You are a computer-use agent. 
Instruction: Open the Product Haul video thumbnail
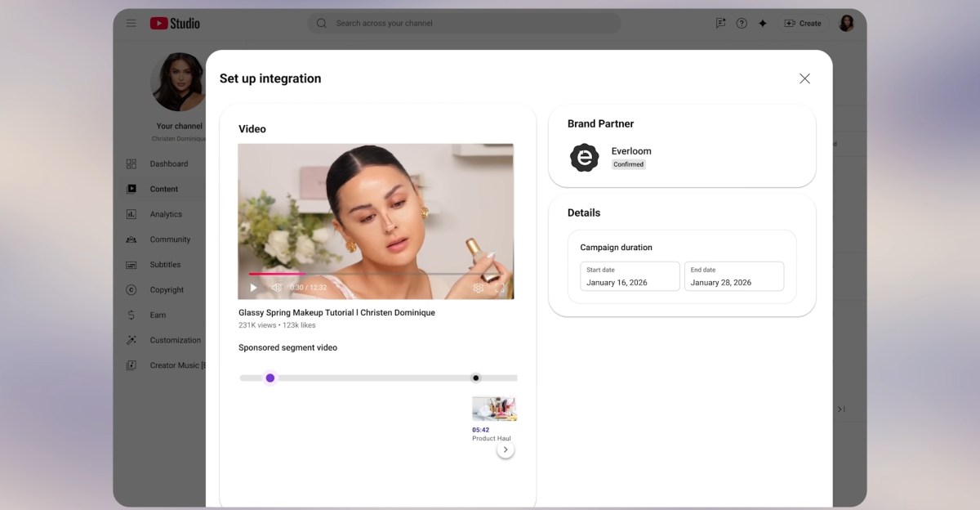click(493, 408)
